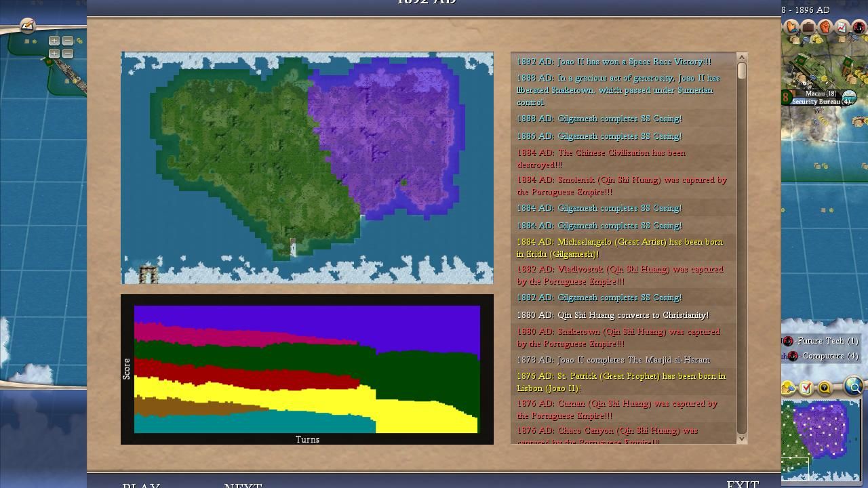Image resolution: width=868 pixels, height=488 pixels.
Task: Toggle the checkmark map option icon
Action: (806, 388)
